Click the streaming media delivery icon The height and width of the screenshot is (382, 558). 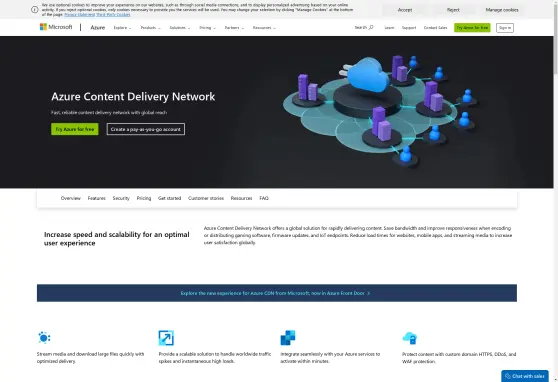click(x=44, y=337)
